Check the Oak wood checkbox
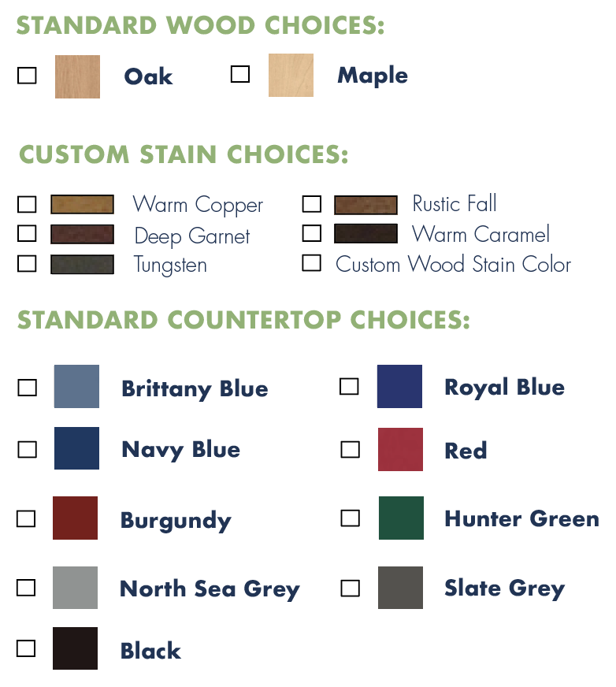The image size is (616, 687). [x=27, y=76]
